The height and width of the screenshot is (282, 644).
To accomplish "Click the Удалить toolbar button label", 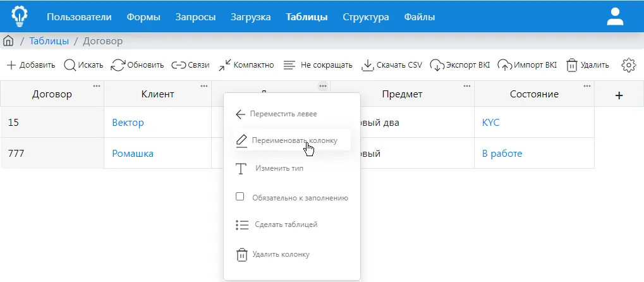I will point(594,65).
